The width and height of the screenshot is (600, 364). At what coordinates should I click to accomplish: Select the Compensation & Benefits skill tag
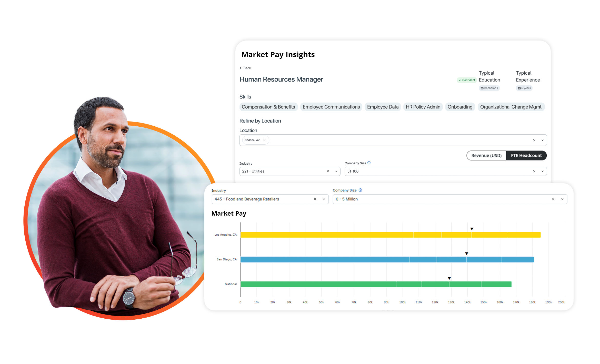268,107
